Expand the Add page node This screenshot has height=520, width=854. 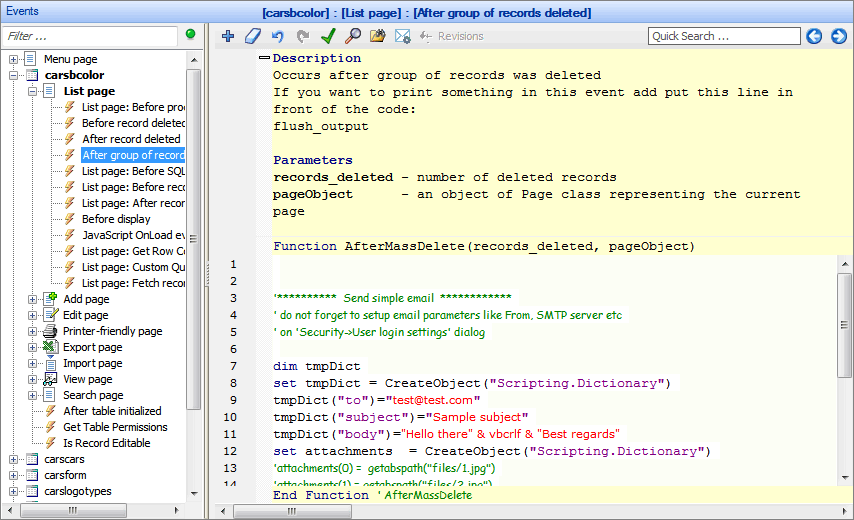click(x=33, y=299)
